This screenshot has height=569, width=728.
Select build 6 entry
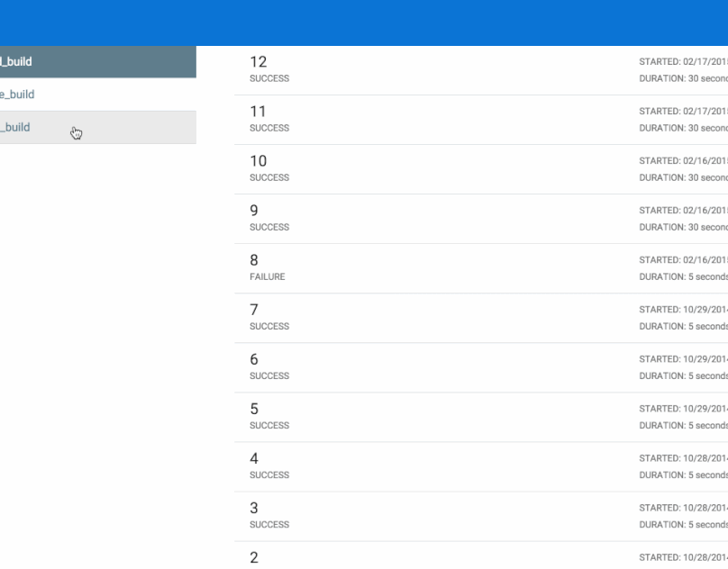[256, 359]
